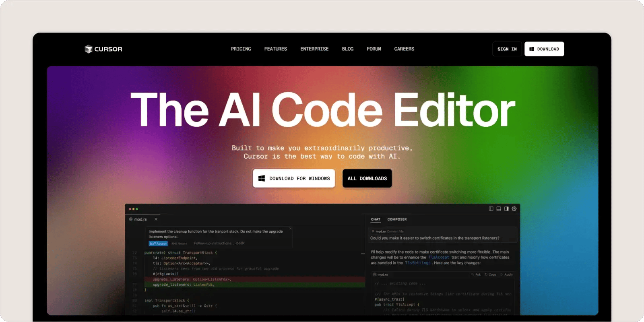Click the TlsAccept code reference in chat
This screenshot has height=322, width=644.
pyautogui.click(x=438, y=257)
